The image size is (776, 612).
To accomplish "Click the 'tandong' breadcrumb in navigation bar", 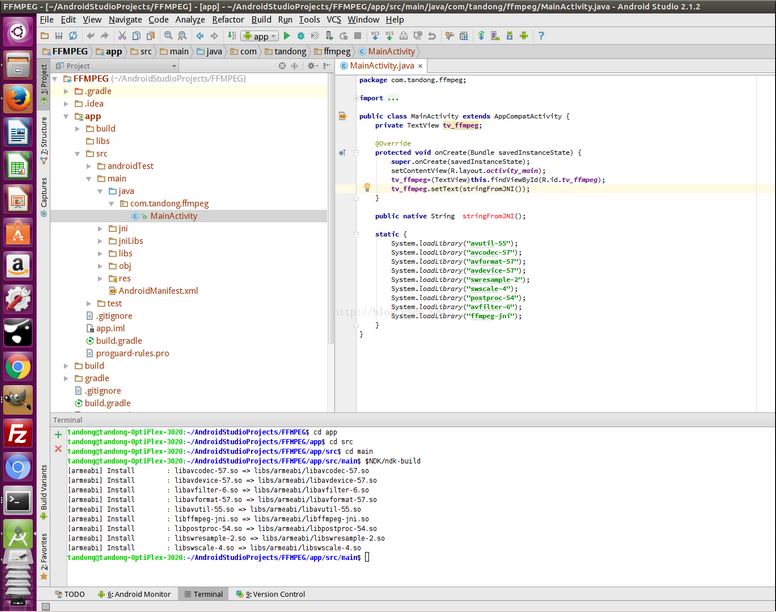I will [286, 51].
